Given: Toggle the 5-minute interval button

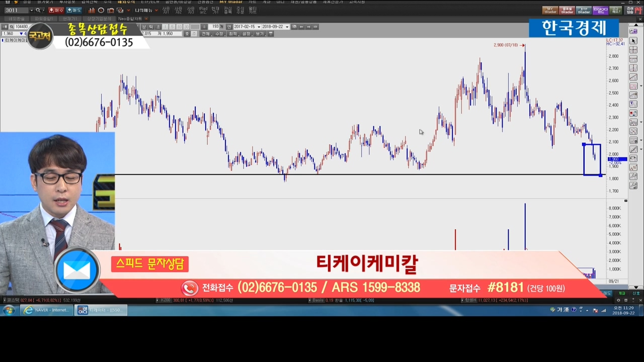Looking at the screenshot, I should tap(172, 27).
